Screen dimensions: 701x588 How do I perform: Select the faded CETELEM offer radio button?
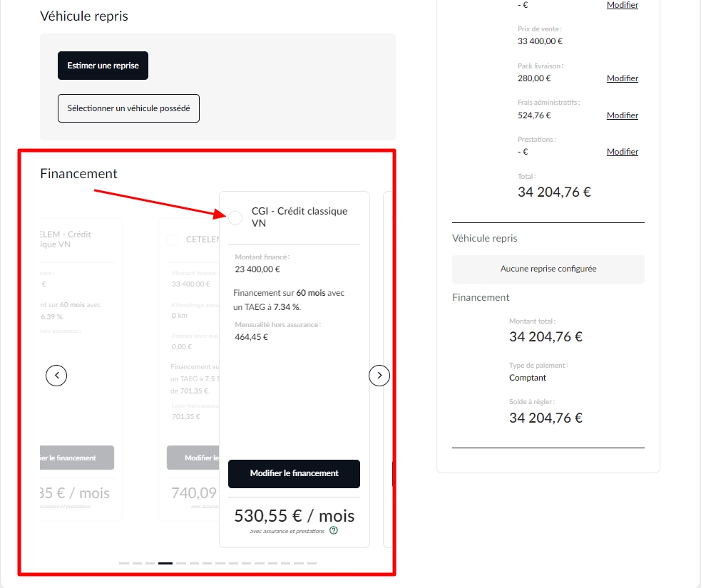(x=173, y=240)
